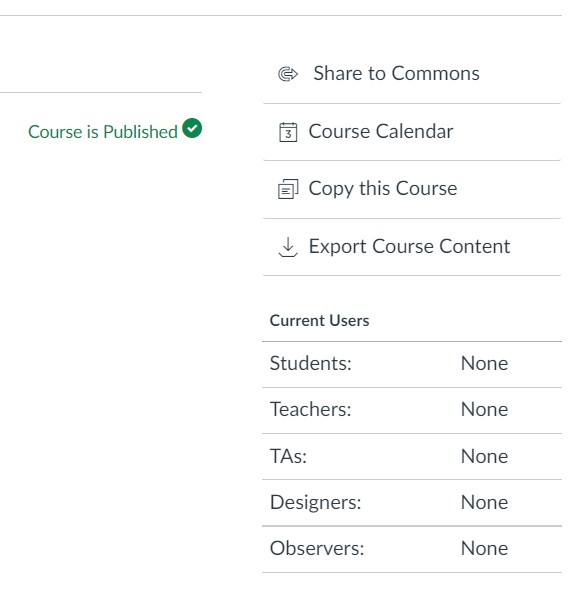Click the Observers count value None
Screen dimensions: 570x615
(484, 548)
